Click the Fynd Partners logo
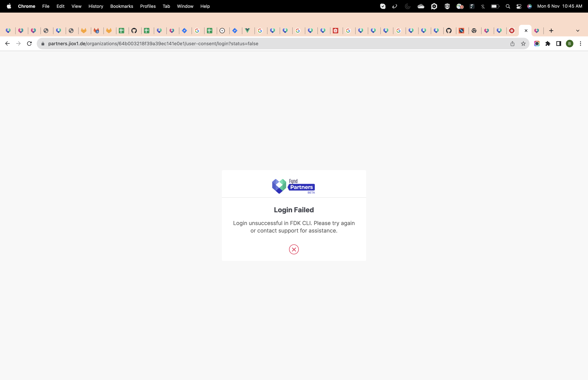588x380 pixels. point(294,186)
